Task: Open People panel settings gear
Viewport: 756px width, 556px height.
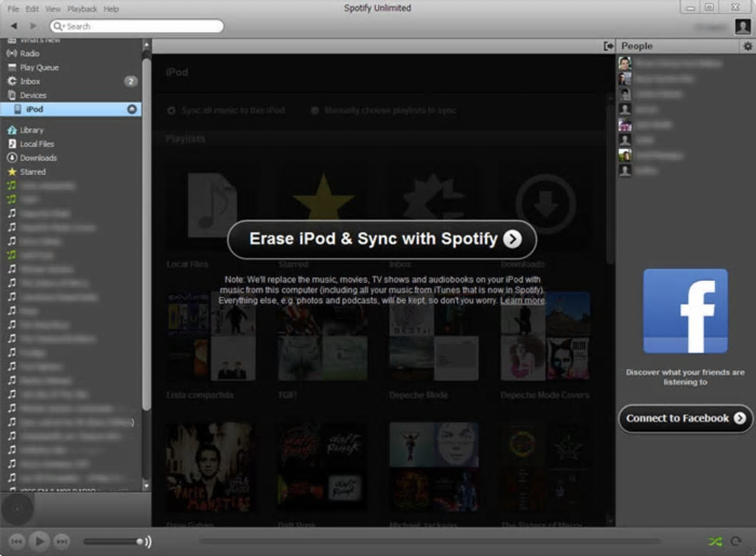Action: (x=747, y=46)
